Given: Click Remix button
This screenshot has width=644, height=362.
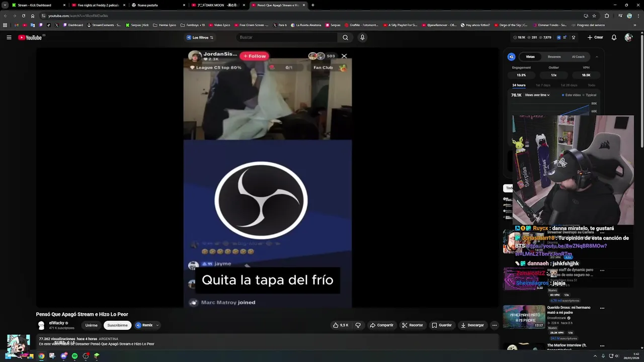Looking at the screenshot, I should [144, 325].
